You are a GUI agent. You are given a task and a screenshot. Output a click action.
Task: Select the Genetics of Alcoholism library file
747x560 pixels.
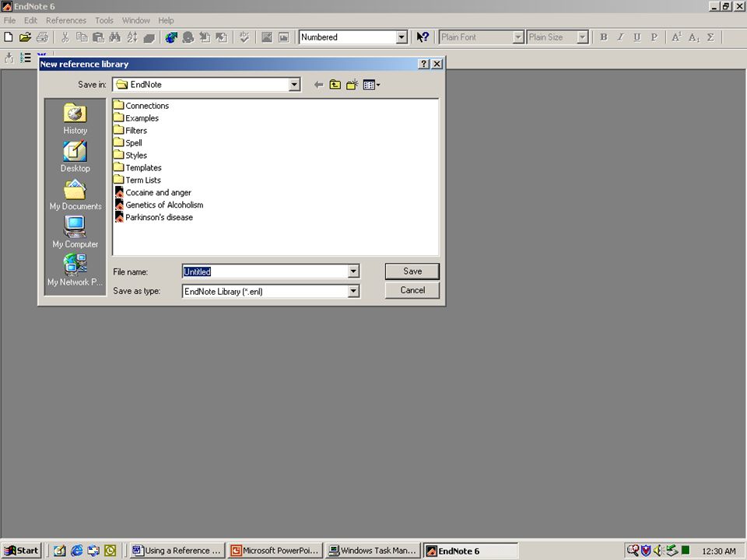[159, 205]
